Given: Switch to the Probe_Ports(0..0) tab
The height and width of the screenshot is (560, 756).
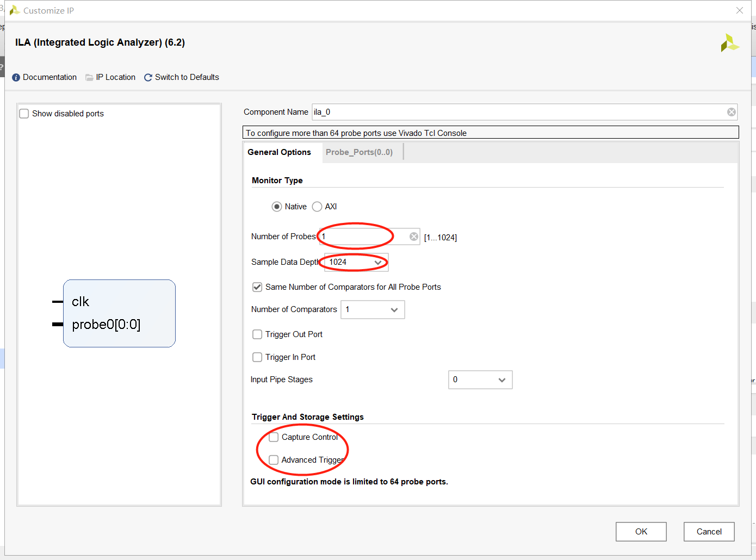Looking at the screenshot, I should click(x=359, y=152).
